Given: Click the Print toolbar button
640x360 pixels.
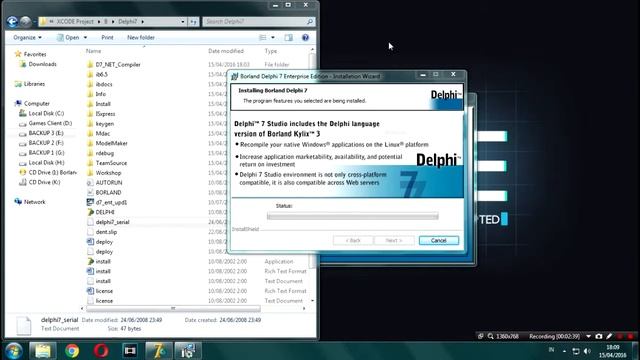Looking at the screenshot, I should (x=107, y=38).
